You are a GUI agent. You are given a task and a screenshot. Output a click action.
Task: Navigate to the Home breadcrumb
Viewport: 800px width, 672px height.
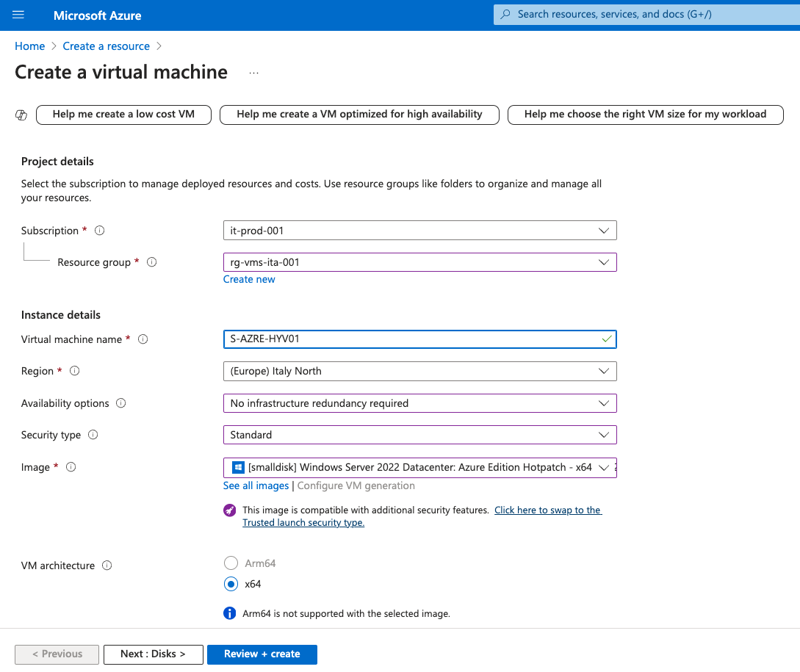point(29,46)
